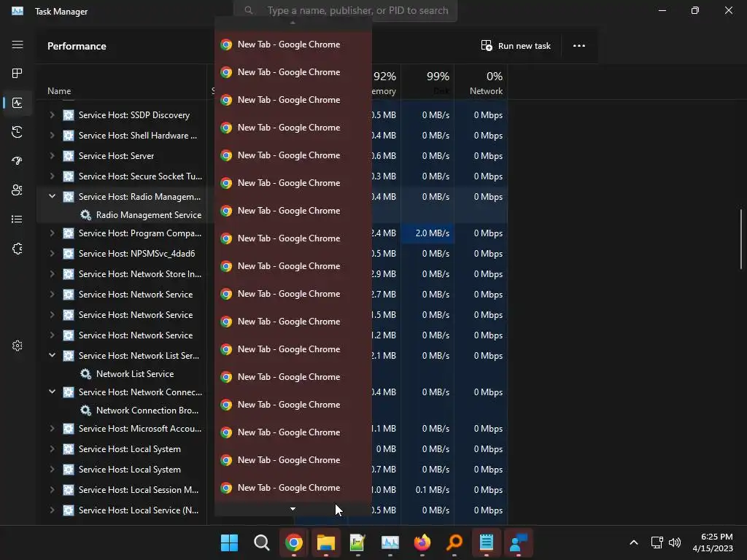
Task: Open the Services sidebar icon
Action: (18, 249)
